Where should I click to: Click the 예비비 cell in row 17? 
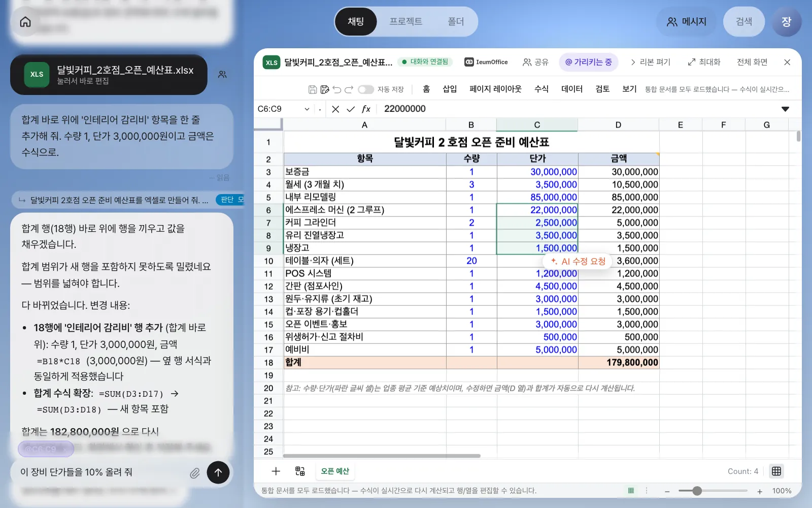click(x=365, y=350)
